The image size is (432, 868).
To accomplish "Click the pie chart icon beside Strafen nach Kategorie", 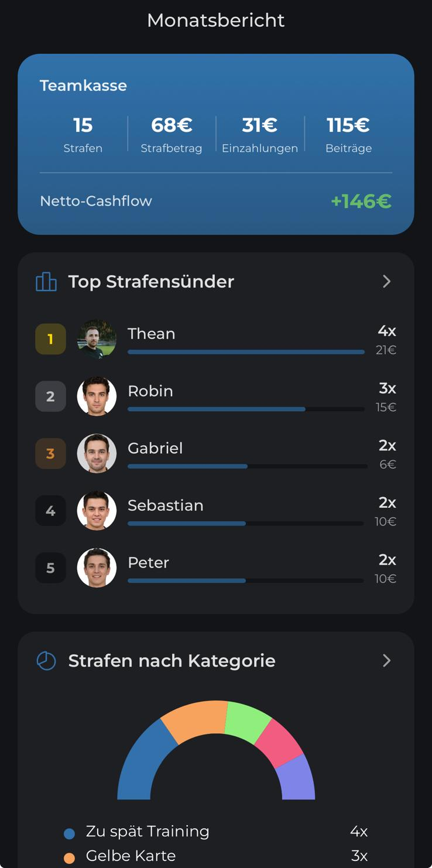I will point(46,661).
